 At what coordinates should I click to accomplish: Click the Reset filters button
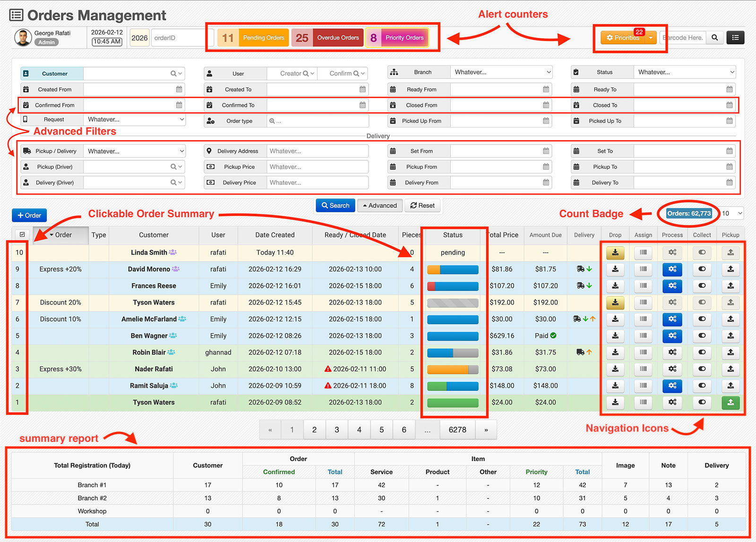(422, 206)
